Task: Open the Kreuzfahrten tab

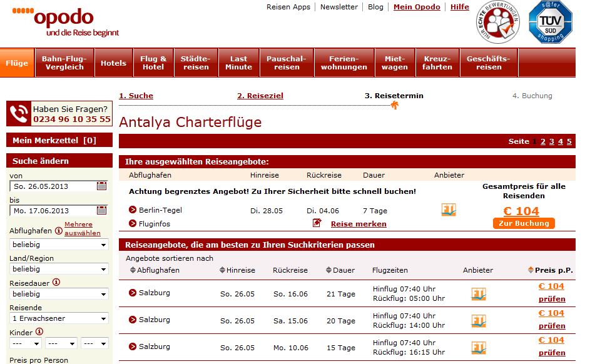Action: [x=437, y=63]
